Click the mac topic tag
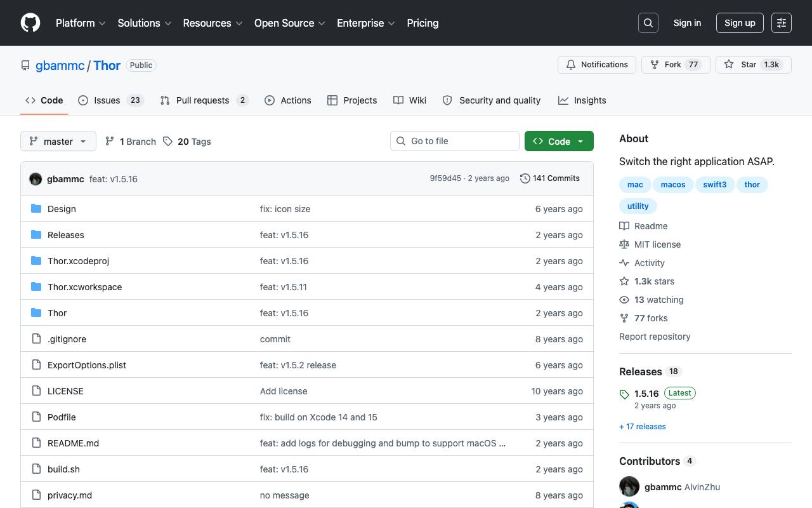The image size is (812, 508). (x=635, y=185)
